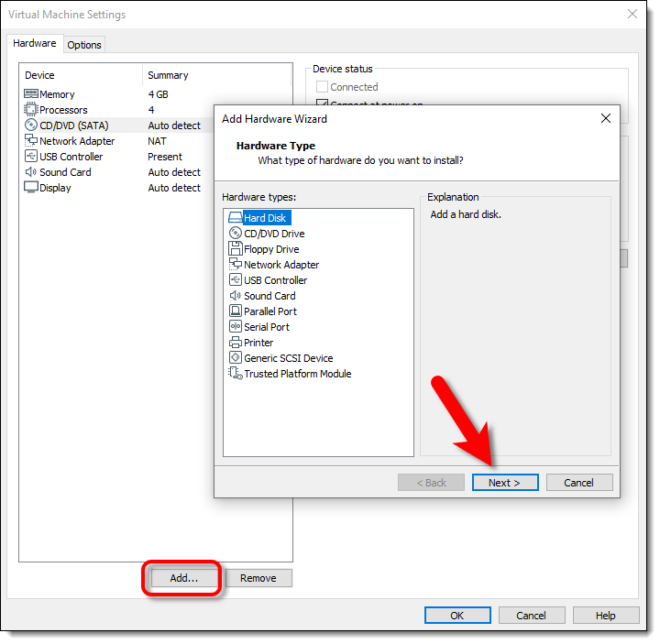Close the Add Hardware Wizard window
This screenshot has width=660, height=644.
[x=606, y=118]
